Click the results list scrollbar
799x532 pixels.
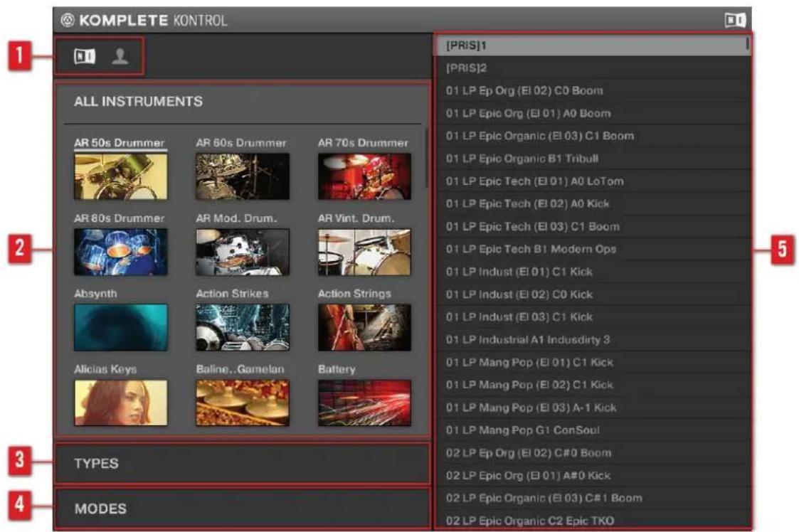pos(747,43)
